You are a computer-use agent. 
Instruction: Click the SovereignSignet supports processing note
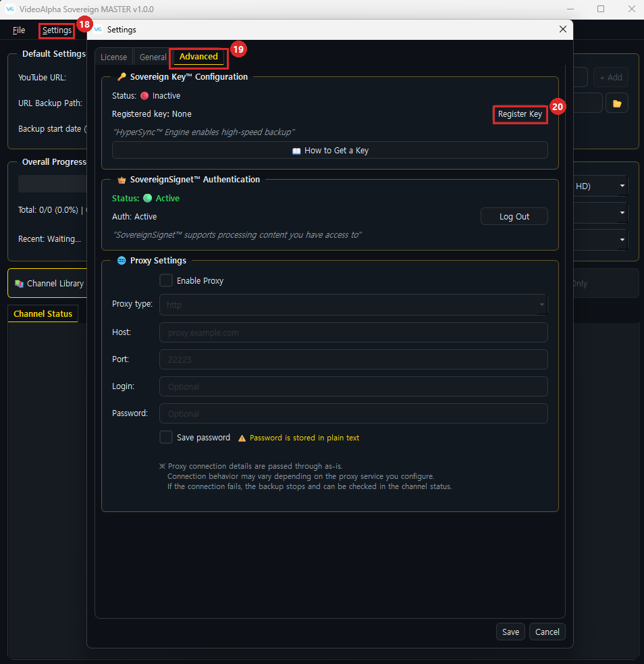[x=237, y=234]
